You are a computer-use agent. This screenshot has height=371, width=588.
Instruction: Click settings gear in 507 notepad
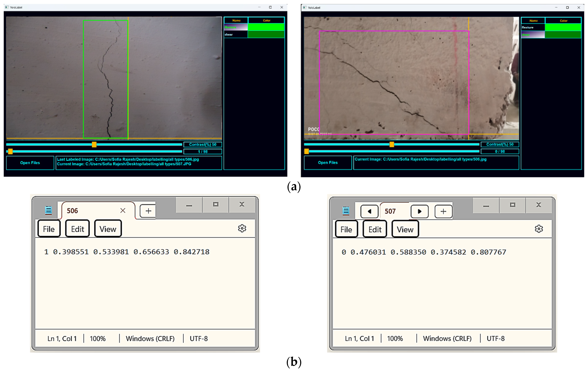point(539,229)
